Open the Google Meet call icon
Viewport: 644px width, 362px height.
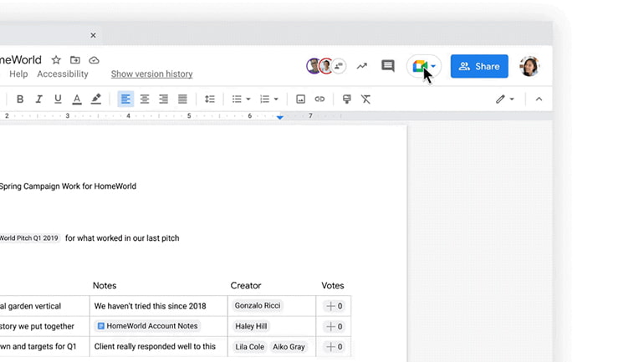pos(420,66)
